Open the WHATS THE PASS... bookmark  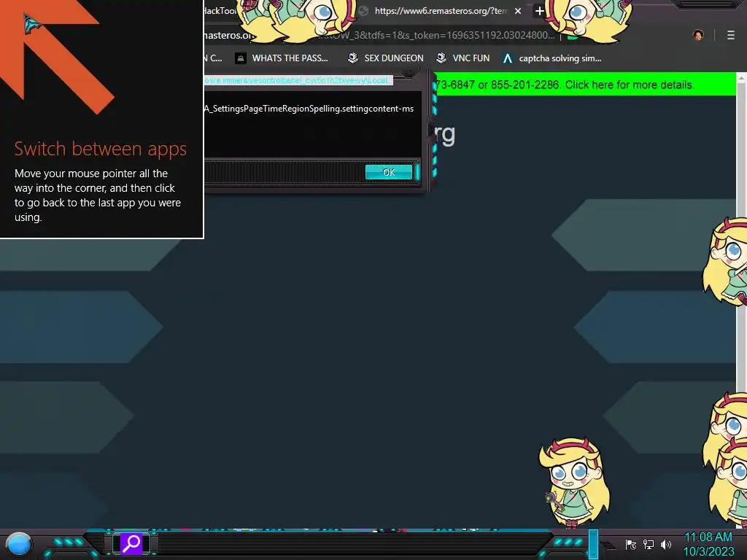[282, 58]
